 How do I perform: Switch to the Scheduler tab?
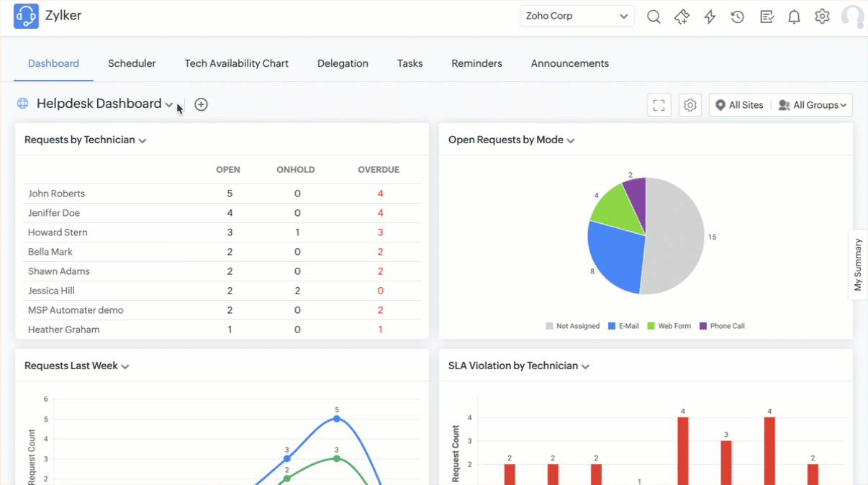pos(132,63)
